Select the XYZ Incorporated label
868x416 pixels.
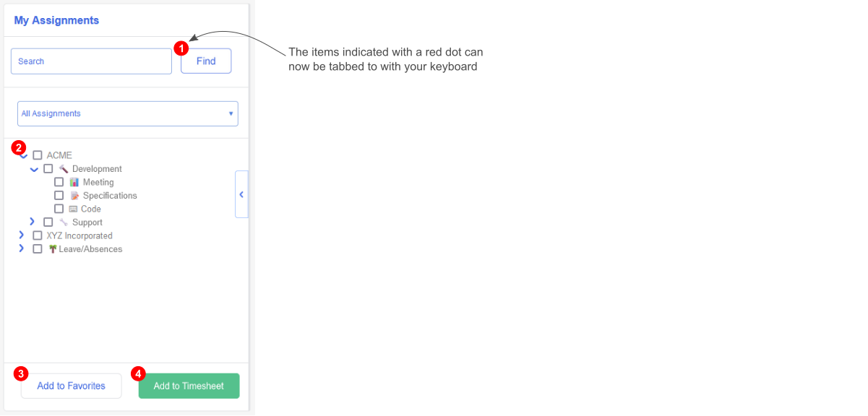click(x=80, y=235)
